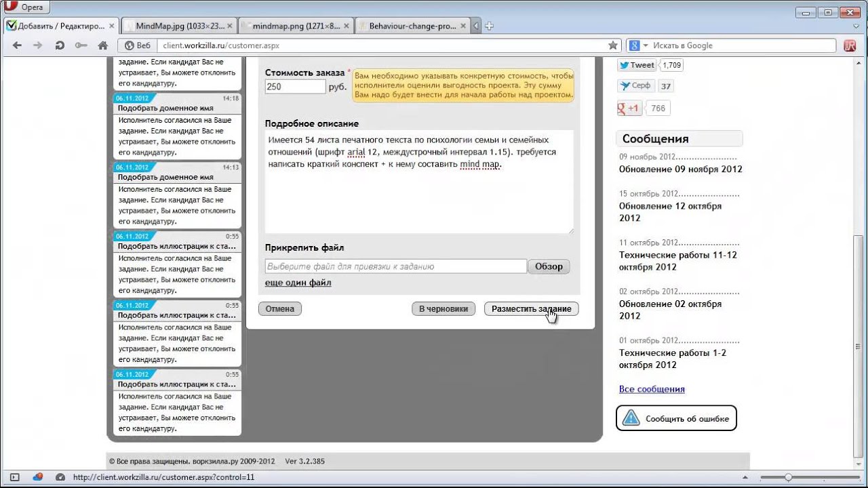Click the Opera Link cloud icon
Viewport: 868px width, 488px height.
pos(38,477)
